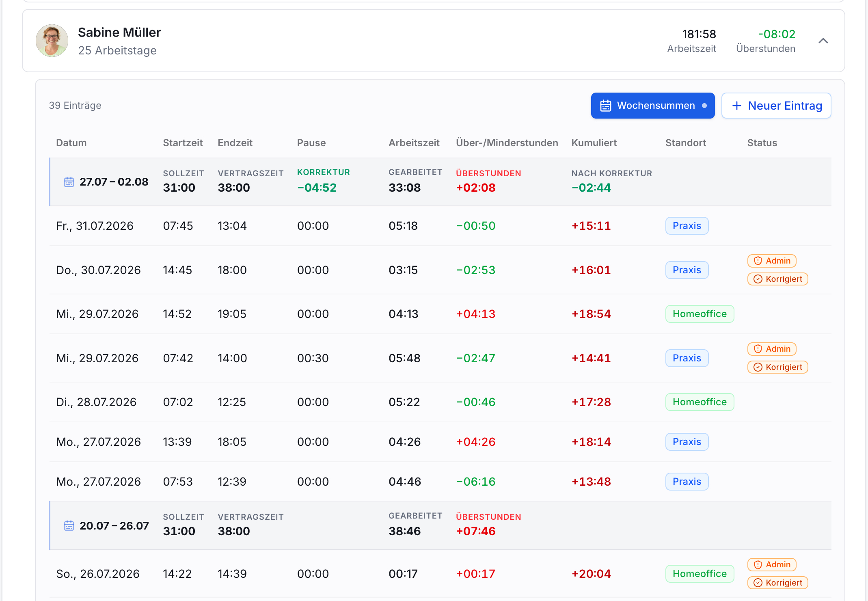Click pause value 00:30
The height and width of the screenshot is (601, 868).
[x=313, y=358]
